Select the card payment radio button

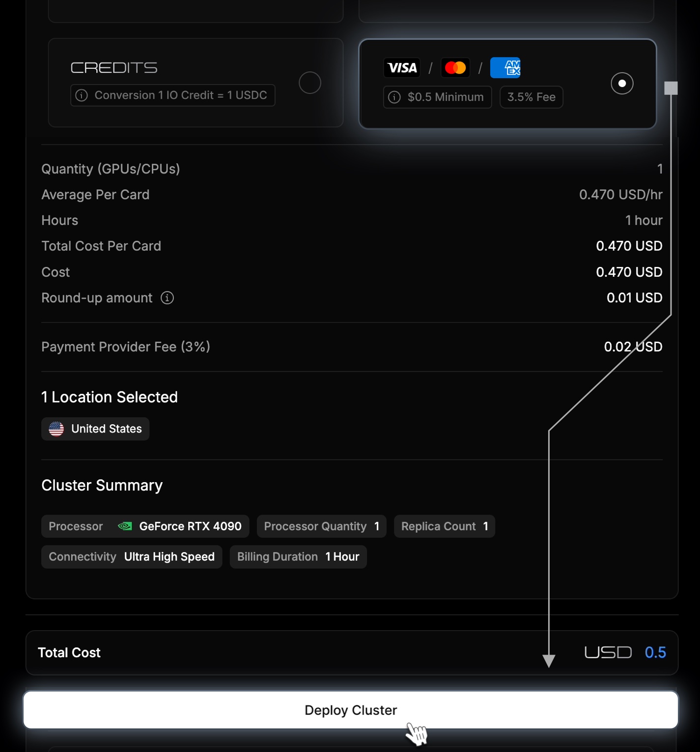point(622,83)
